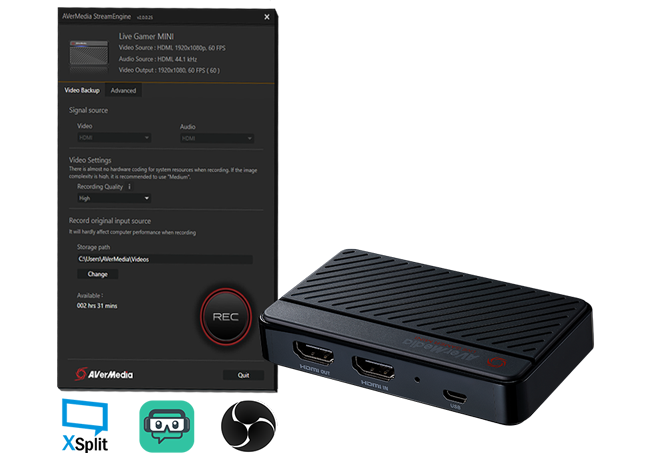This screenshot has height=453, width=650.
Task: Click the XSplit logo icon
Action: (x=85, y=425)
